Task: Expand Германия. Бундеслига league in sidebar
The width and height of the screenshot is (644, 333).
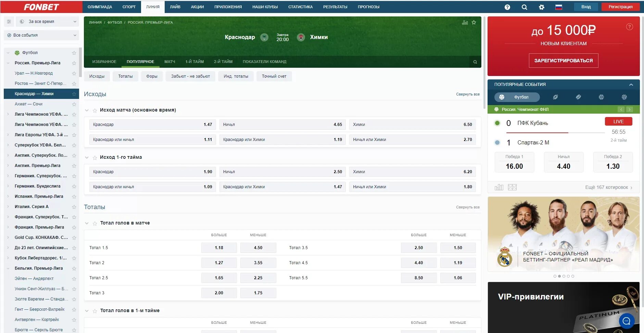Action: (x=8, y=186)
